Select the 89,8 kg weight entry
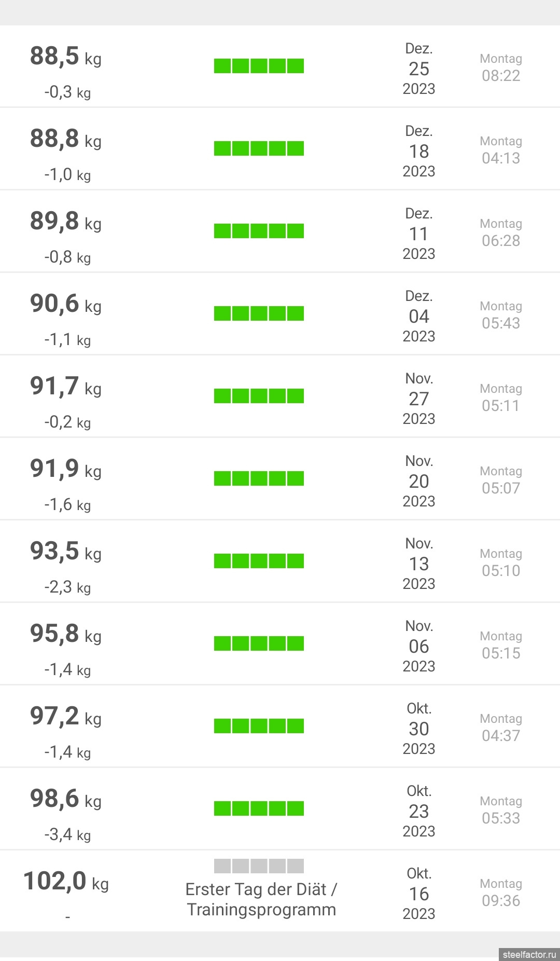Viewport: 560px width, 961px height. click(65, 222)
